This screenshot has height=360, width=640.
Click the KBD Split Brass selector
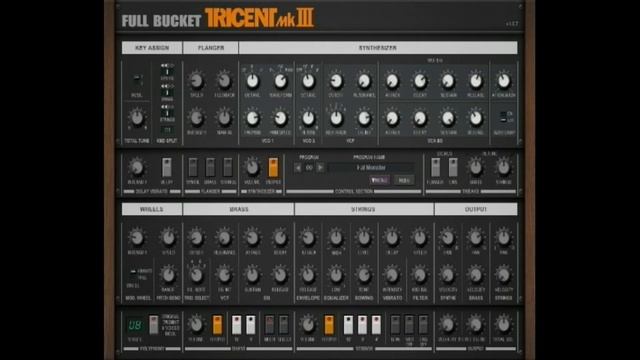click(167, 92)
